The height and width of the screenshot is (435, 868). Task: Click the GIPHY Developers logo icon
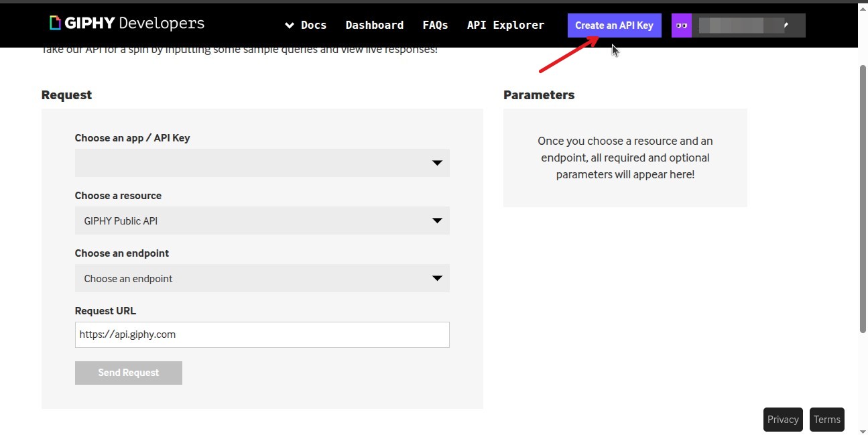(55, 23)
